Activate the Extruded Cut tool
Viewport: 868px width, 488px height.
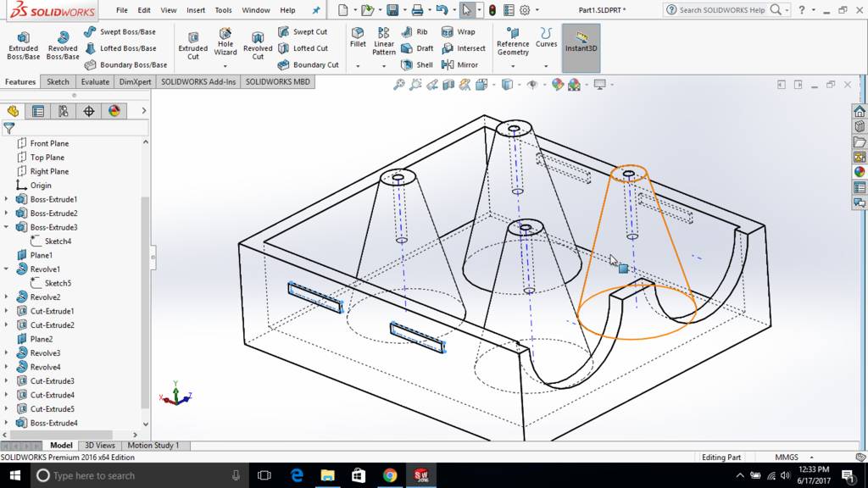click(x=192, y=46)
